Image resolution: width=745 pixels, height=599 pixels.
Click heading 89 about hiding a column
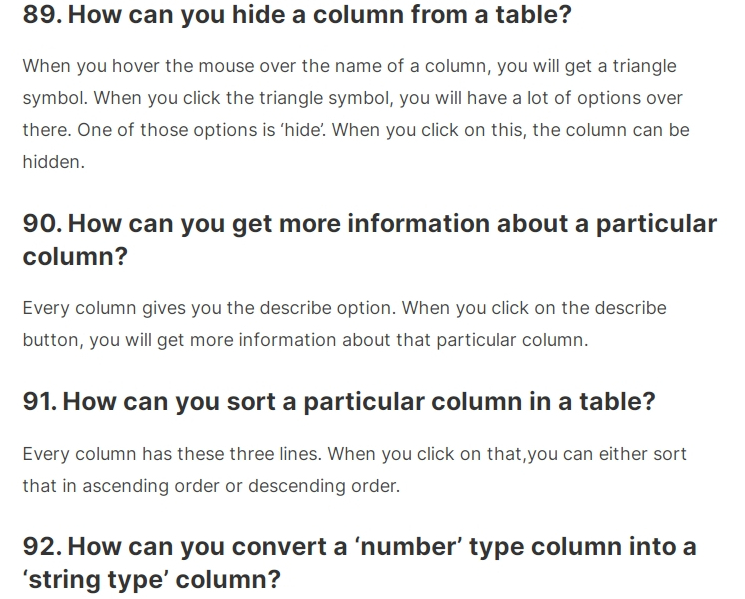pos(297,14)
